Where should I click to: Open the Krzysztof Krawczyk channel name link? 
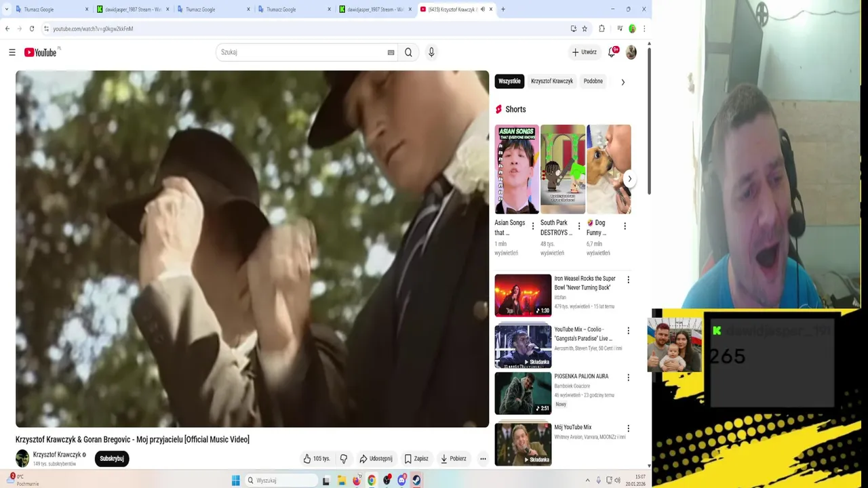(x=57, y=455)
